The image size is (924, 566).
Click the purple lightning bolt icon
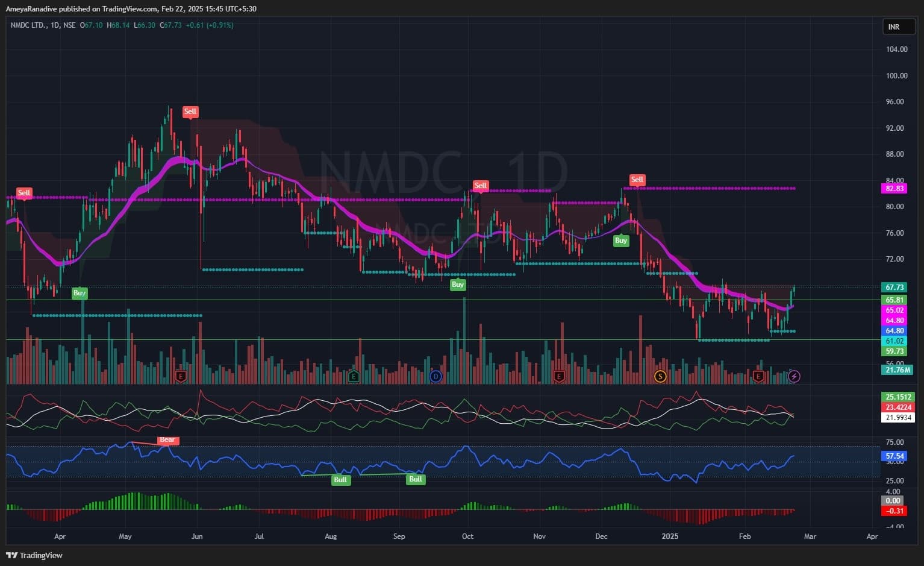click(x=794, y=377)
